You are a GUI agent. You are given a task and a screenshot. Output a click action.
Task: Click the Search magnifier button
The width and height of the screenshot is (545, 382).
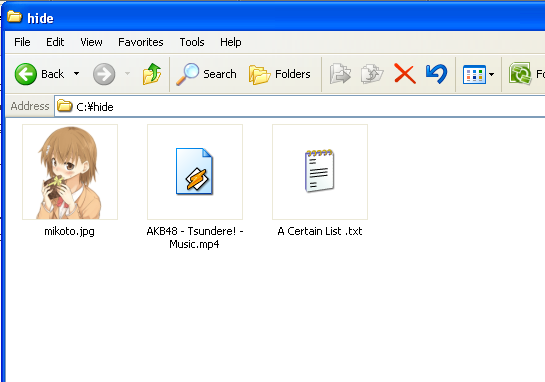pyautogui.click(x=206, y=74)
